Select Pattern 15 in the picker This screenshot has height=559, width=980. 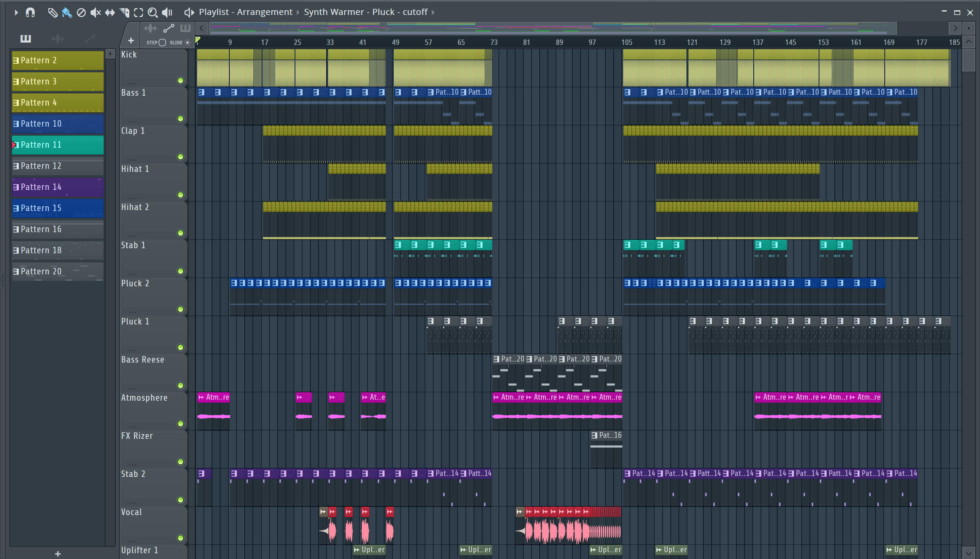pos(58,208)
